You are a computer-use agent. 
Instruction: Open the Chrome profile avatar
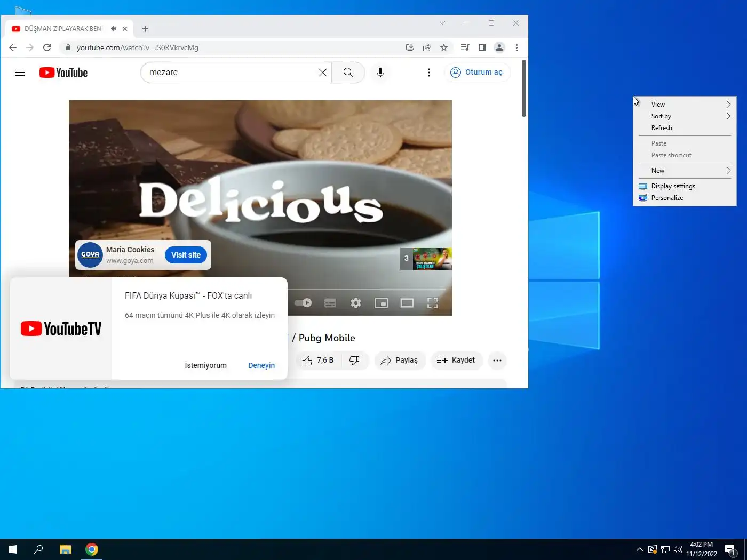point(499,47)
